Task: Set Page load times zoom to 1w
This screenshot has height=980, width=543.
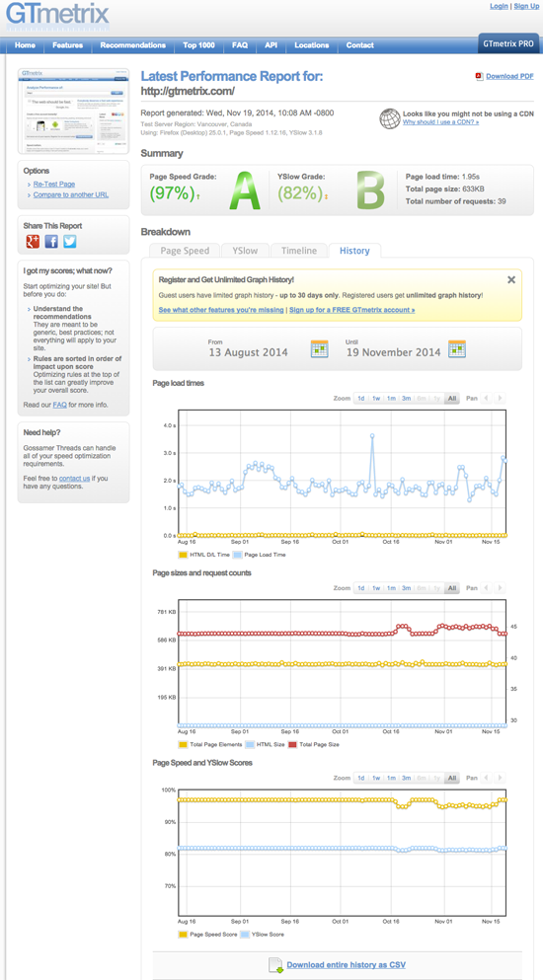Action: tap(376, 398)
